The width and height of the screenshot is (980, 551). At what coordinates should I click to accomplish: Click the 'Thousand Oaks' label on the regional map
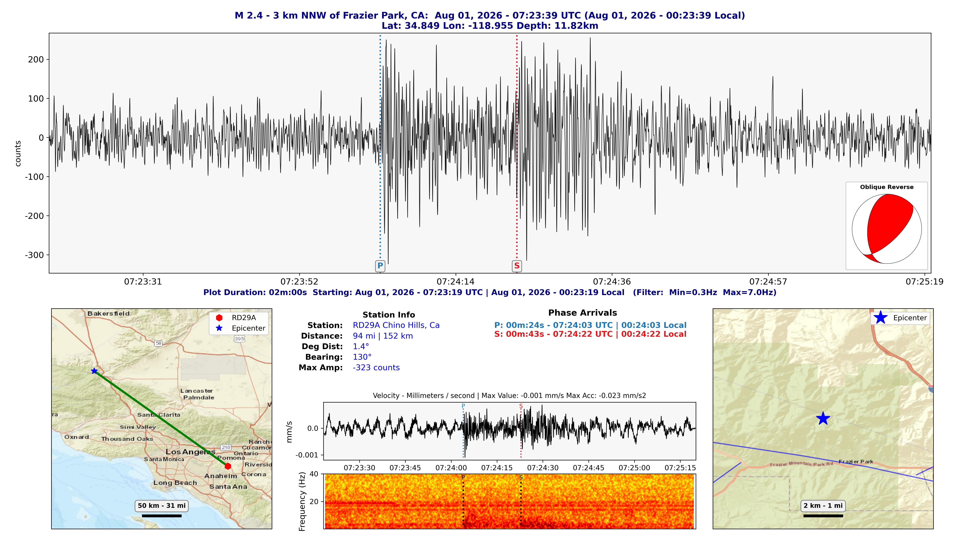point(127,439)
